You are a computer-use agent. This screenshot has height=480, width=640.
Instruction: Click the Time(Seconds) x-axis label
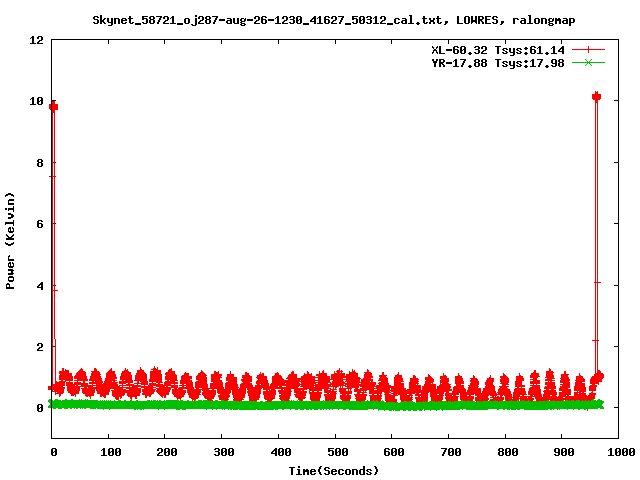(x=334, y=471)
